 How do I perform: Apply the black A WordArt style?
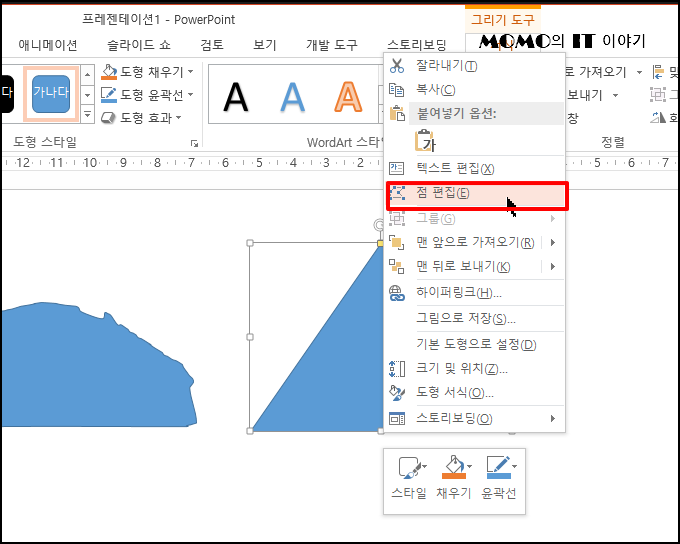click(236, 97)
